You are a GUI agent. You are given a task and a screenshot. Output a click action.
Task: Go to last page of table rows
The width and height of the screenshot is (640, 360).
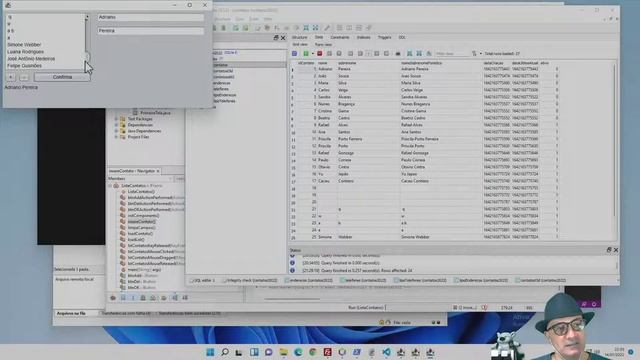[387, 53]
